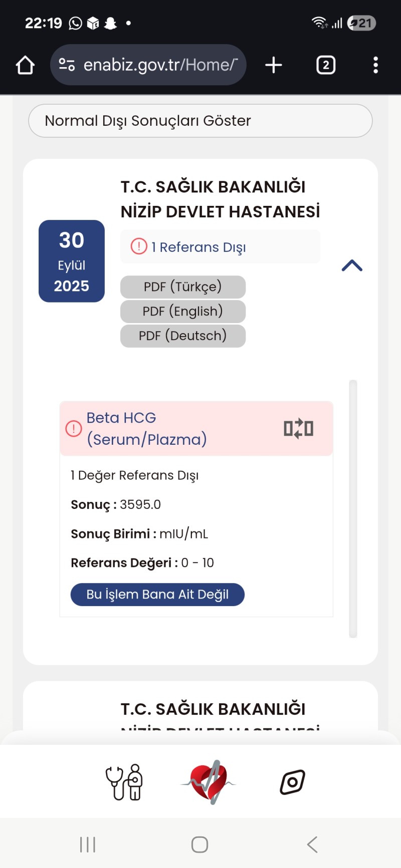Open Normal Dışı Sonuçları Göster dropdown
The height and width of the screenshot is (868, 401).
pyautogui.click(x=200, y=121)
